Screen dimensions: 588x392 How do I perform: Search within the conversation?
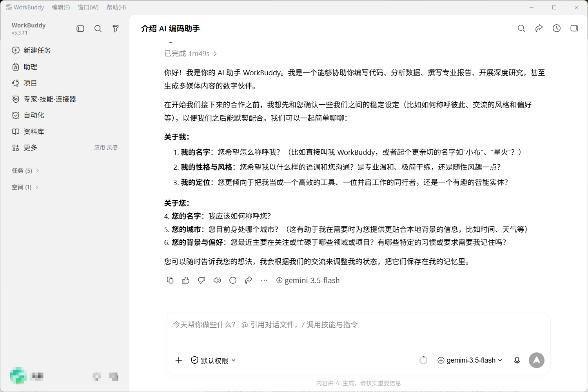[x=521, y=28]
